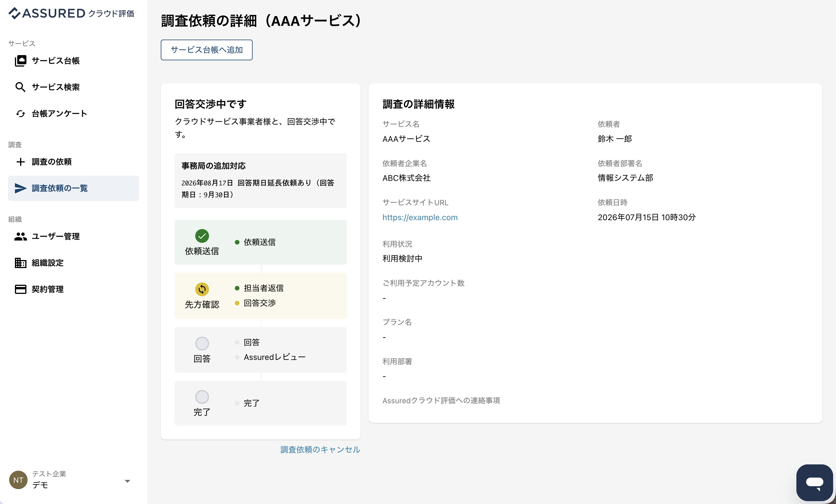The height and width of the screenshot is (504, 836).
Task: Click the 事務局の追加対応 heading
Action: click(x=213, y=166)
